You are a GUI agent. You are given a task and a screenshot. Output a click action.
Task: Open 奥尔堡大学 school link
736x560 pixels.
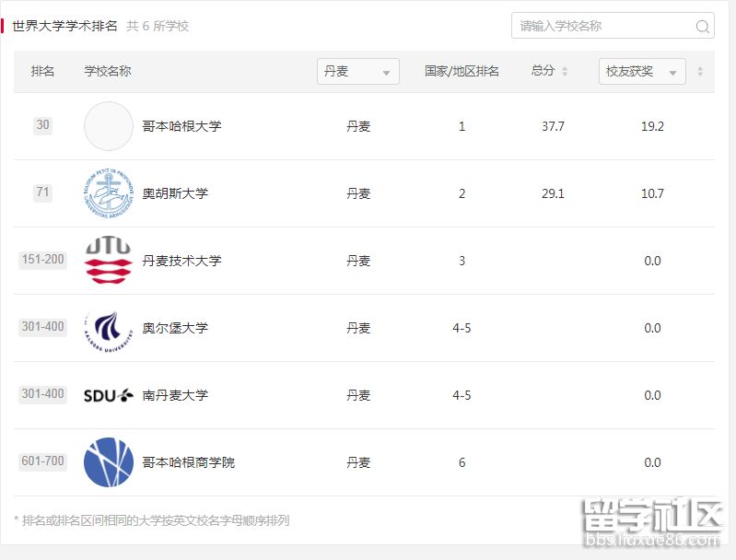[x=175, y=328]
